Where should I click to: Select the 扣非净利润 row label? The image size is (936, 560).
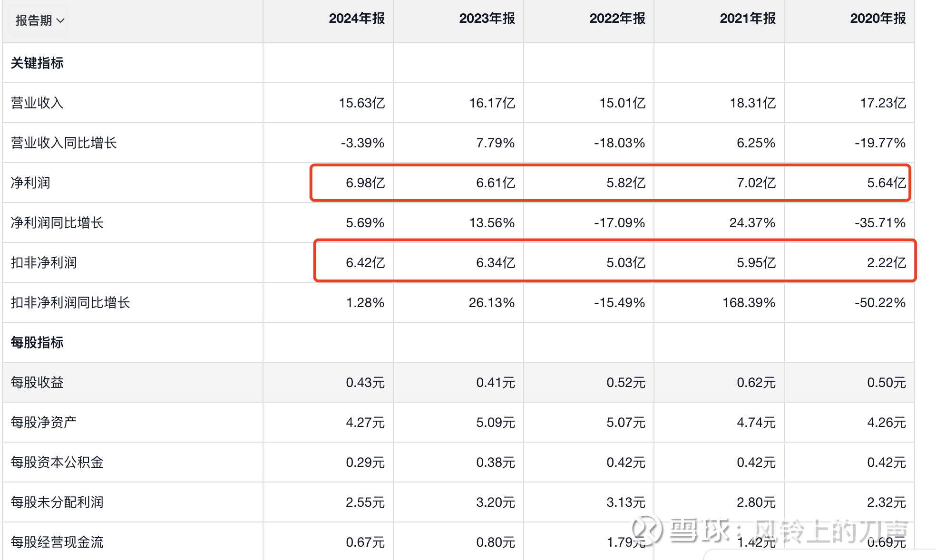point(44,262)
